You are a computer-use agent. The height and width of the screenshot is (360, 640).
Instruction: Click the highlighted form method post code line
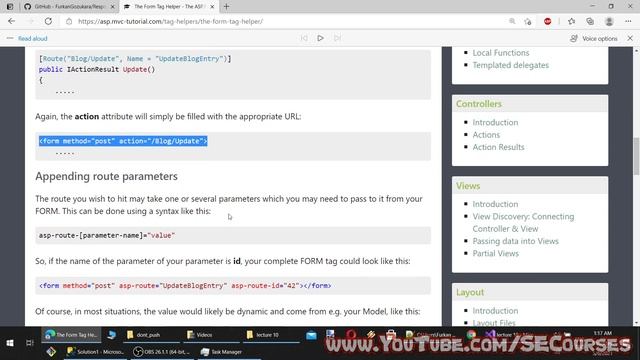(x=123, y=141)
